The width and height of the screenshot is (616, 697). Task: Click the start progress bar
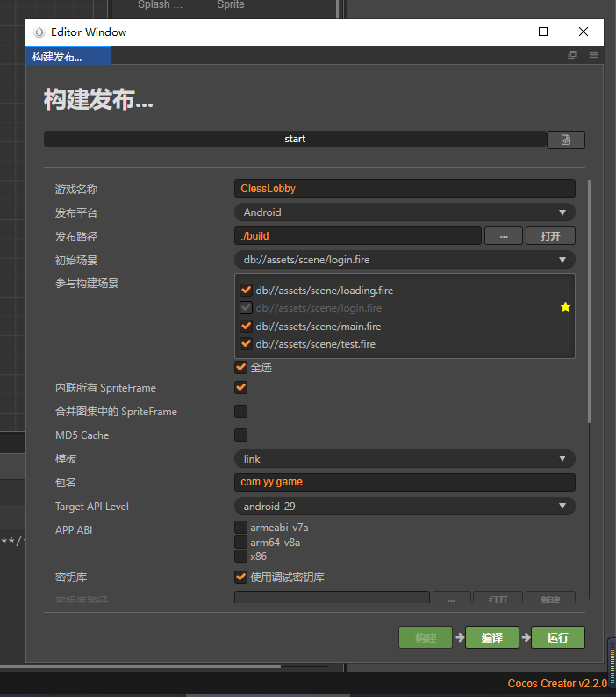(295, 139)
